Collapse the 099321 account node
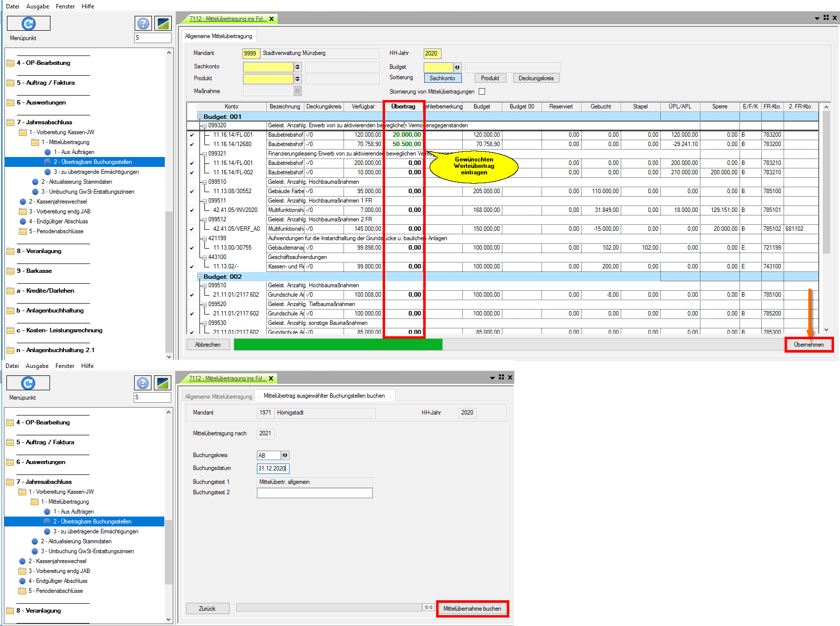The width and height of the screenshot is (840, 626). (204, 154)
